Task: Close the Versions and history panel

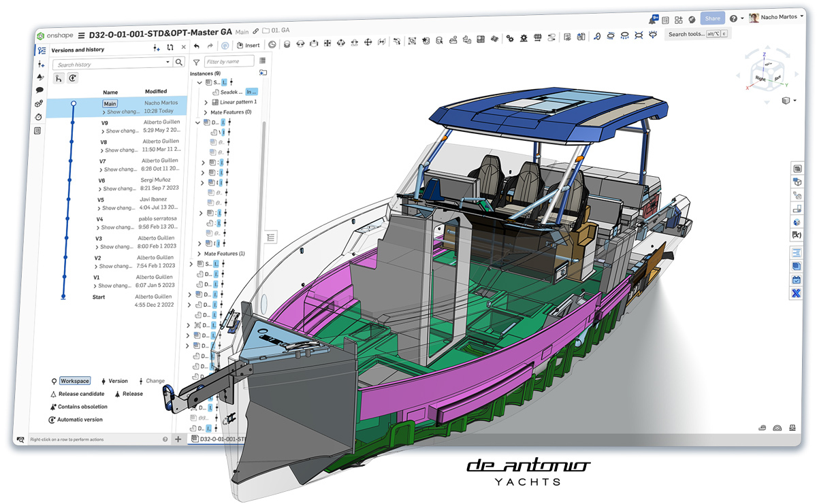Action: (x=184, y=48)
